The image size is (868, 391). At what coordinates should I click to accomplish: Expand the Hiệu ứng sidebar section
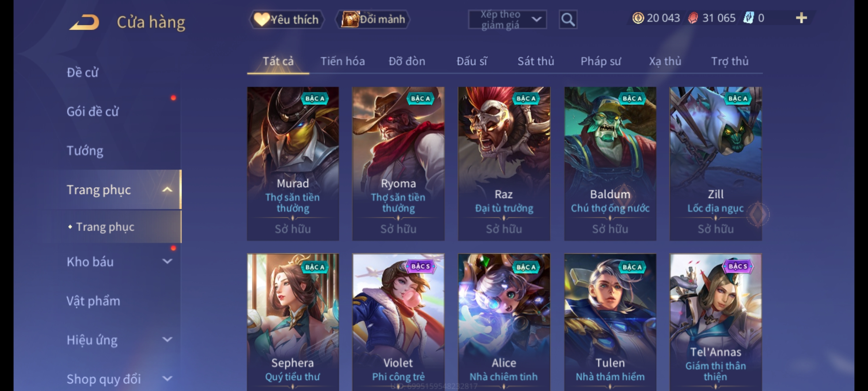pyautogui.click(x=167, y=340)
